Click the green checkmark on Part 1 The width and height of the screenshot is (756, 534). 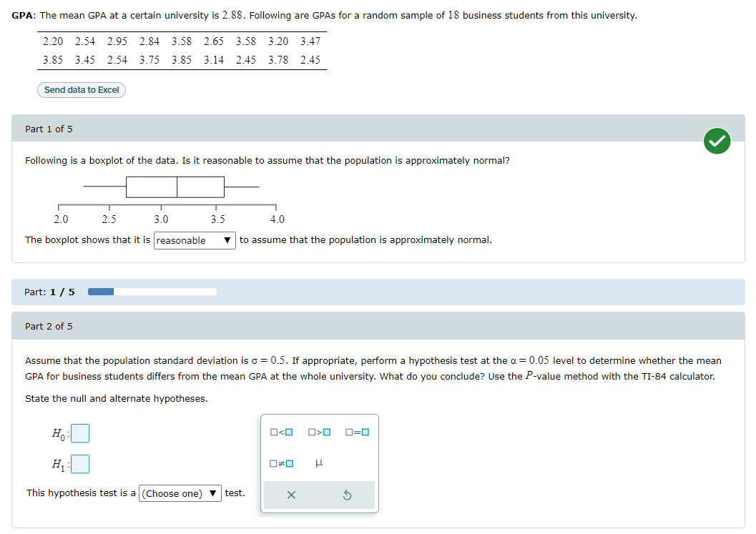[717, 141]
